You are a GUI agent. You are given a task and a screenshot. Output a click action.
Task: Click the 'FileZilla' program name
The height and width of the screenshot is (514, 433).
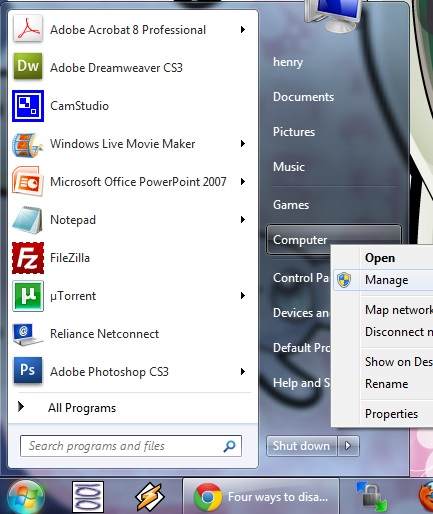click(70, 258)
